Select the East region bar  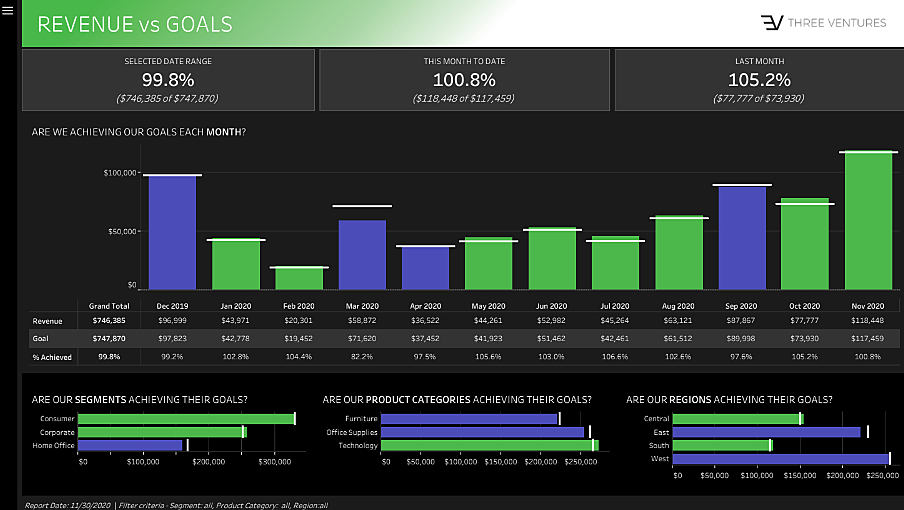[x=766, y=432]
